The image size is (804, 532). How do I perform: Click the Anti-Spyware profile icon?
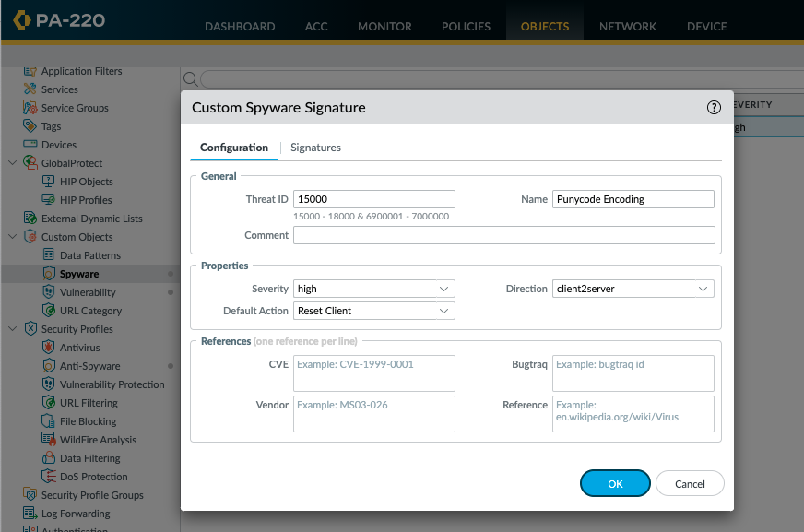pos(49,366)
